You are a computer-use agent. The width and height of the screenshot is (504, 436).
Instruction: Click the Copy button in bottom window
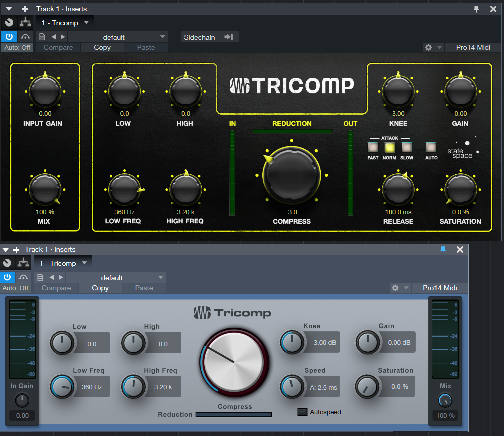[100, 288]
